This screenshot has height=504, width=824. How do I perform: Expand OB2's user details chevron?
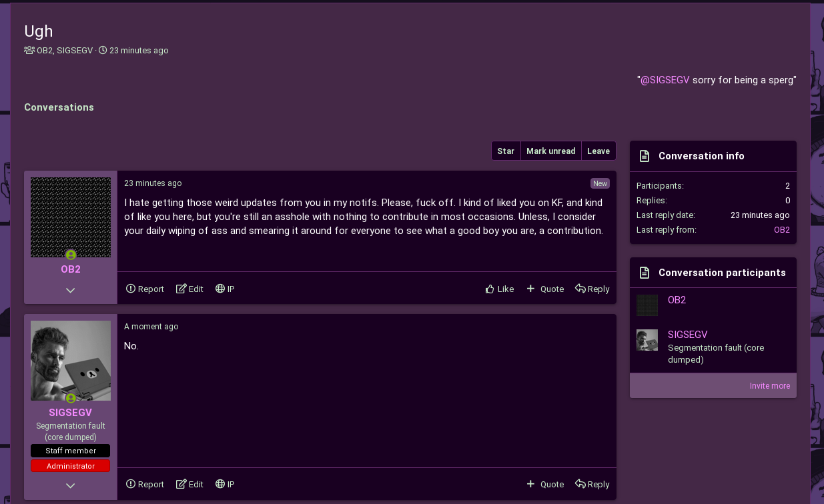[71, 290]
